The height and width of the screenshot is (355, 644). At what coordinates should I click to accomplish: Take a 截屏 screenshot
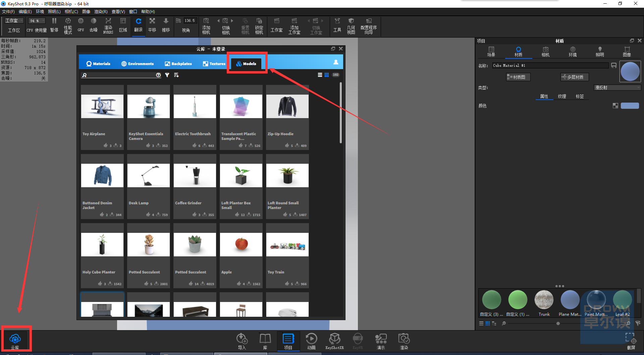(631, 341)
